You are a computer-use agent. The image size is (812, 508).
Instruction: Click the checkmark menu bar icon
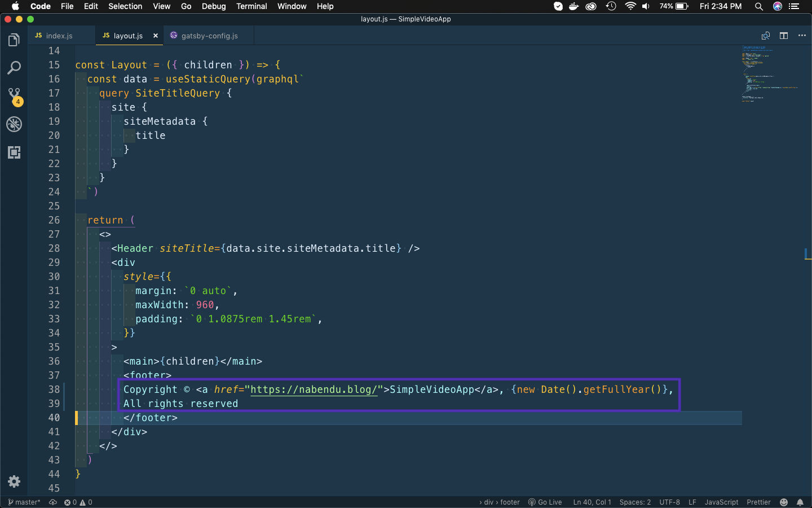[x=558, y=6]
